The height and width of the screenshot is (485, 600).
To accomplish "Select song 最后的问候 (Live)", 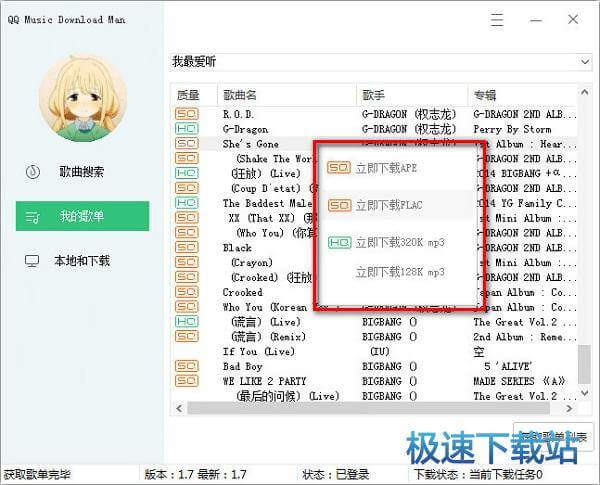I will [287, 396].
